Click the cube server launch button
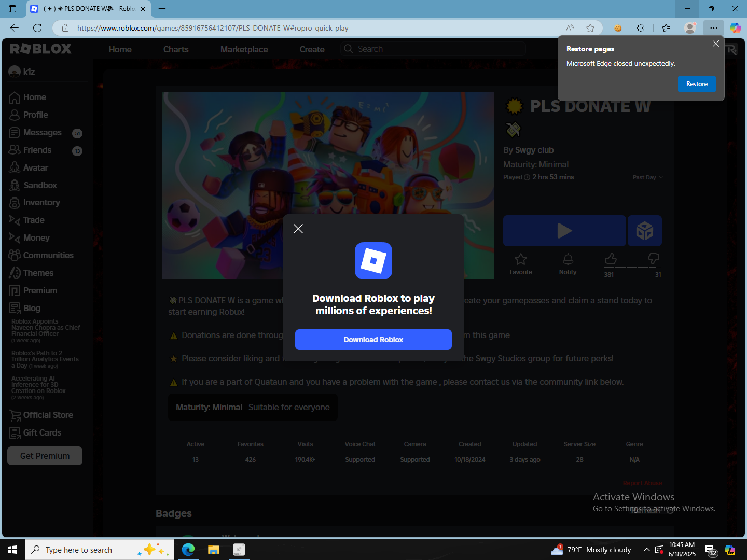Viewport: 747px width, 560px height. [x=645, y=231]
